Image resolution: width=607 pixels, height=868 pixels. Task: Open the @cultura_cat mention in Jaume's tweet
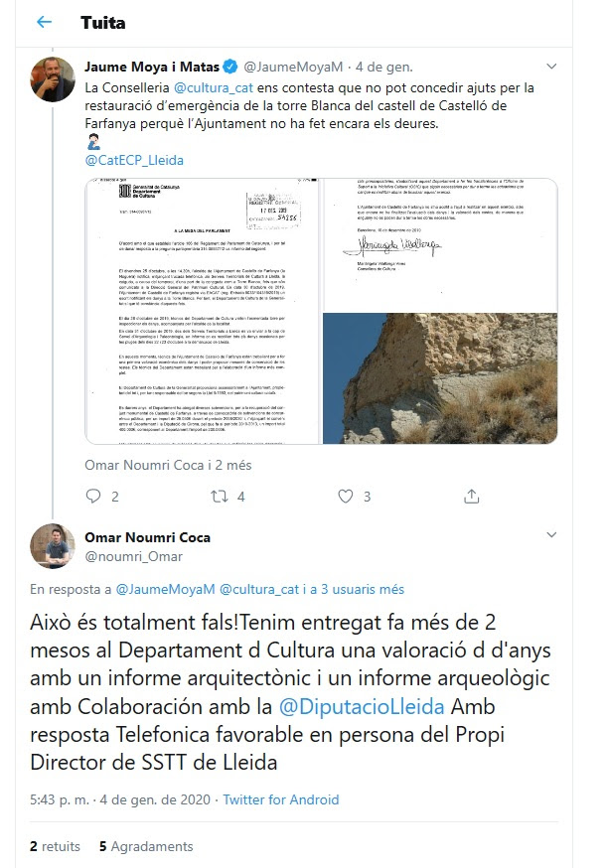[x=214, y=87]
